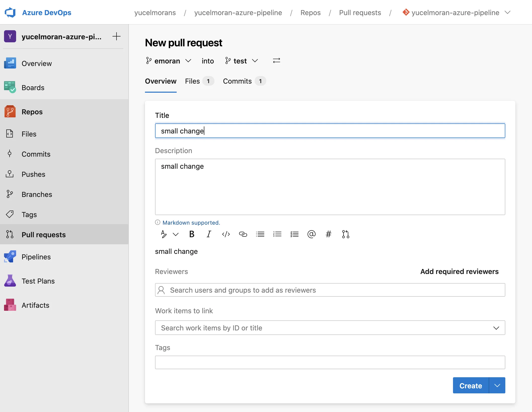Image resolution: width=532 pixels, height=412 pixels.
Task: Insert code snippet formatting
Action: point(226,234)
